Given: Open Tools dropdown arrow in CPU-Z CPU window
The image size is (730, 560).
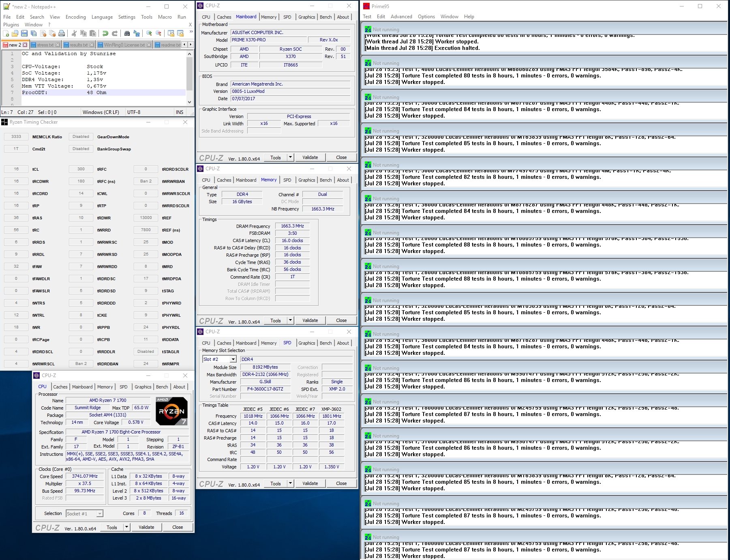Looking at the screenshot, I should [x=126, y=527].
